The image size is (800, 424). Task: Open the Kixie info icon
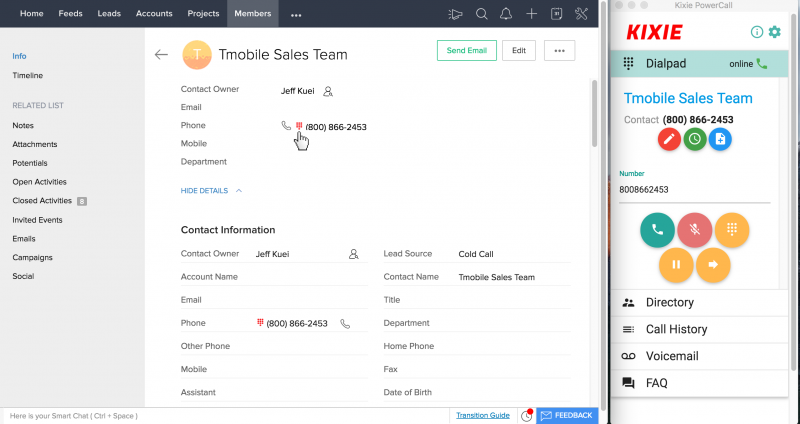pyautogui.click(x=757, y=32)
